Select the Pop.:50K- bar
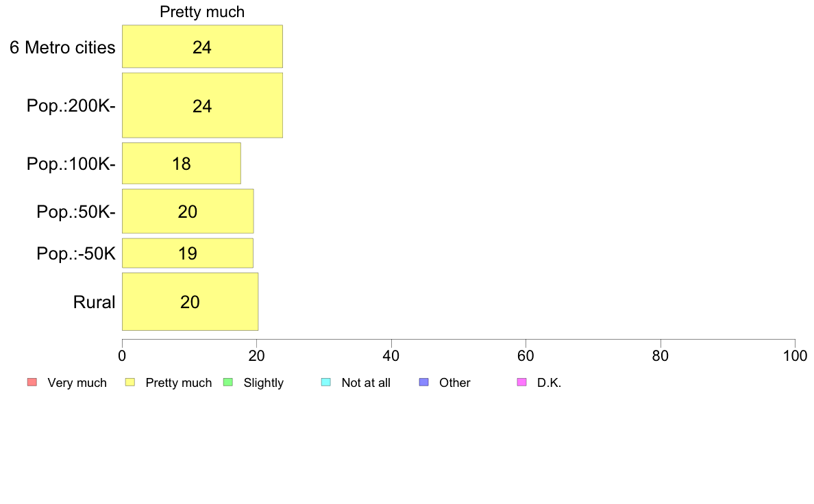 [188, 211]
